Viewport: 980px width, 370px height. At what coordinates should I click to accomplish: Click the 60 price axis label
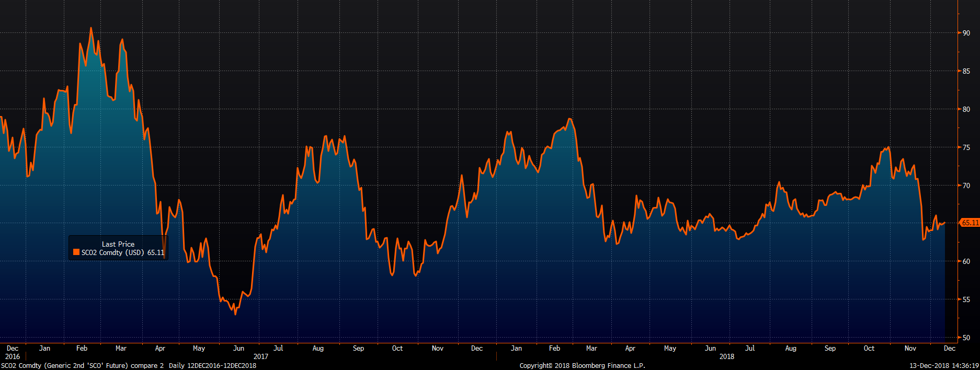point(966,261)
